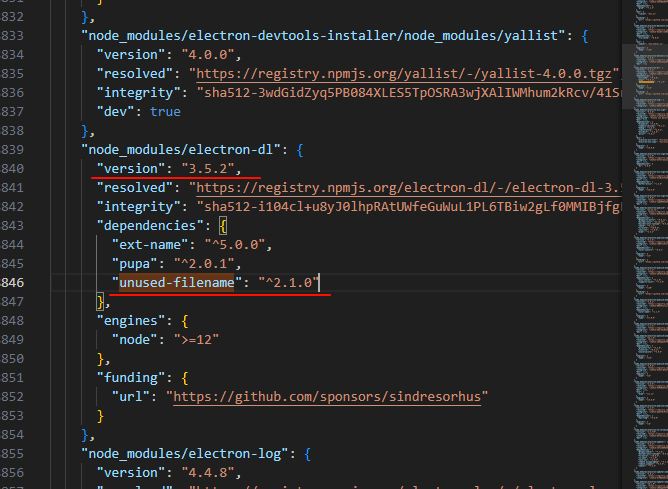Image resolution: width=668 pixels, height=489 pixels.
Task: Click the yallist node_modules path key
Action: [x=323, y=35]
